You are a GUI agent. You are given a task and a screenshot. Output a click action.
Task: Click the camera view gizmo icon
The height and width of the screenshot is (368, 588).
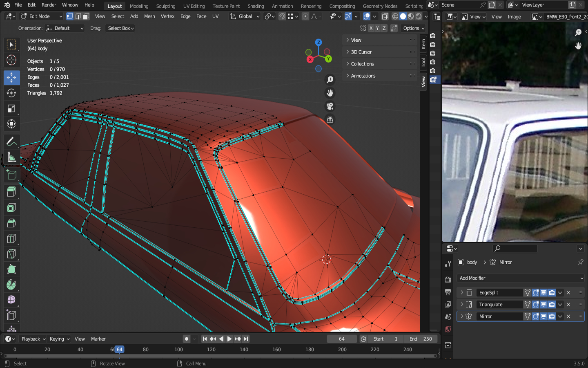(330, 106)
